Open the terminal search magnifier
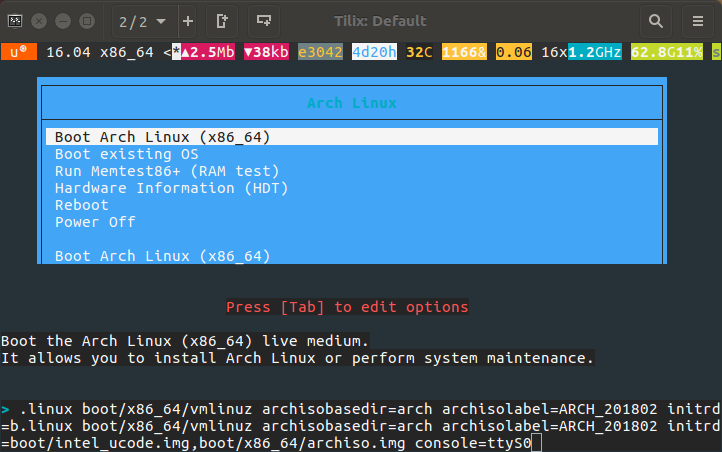The height and width of the screenshot is (452, 722). click(656, 21)
